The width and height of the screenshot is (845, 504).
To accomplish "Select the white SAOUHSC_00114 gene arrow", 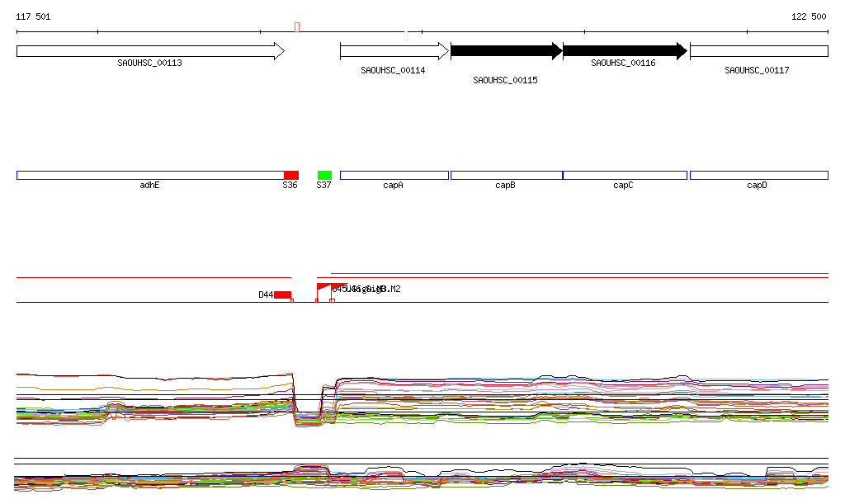I will click(x=394, y=51).
